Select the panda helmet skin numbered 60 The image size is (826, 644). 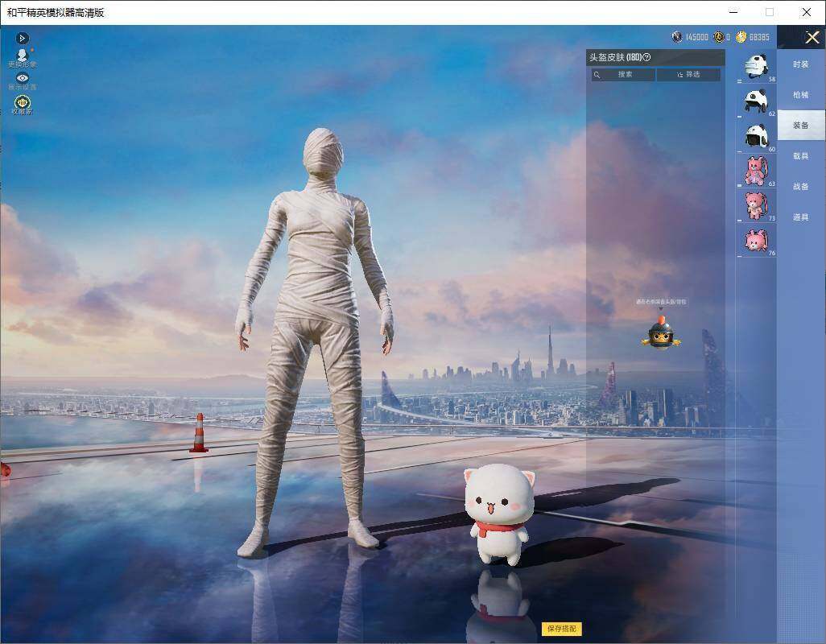[757, 136]
